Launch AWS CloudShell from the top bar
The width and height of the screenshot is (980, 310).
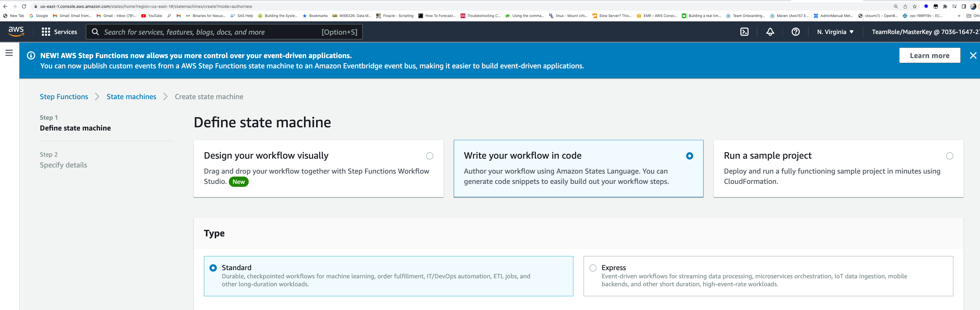point(744,32)
